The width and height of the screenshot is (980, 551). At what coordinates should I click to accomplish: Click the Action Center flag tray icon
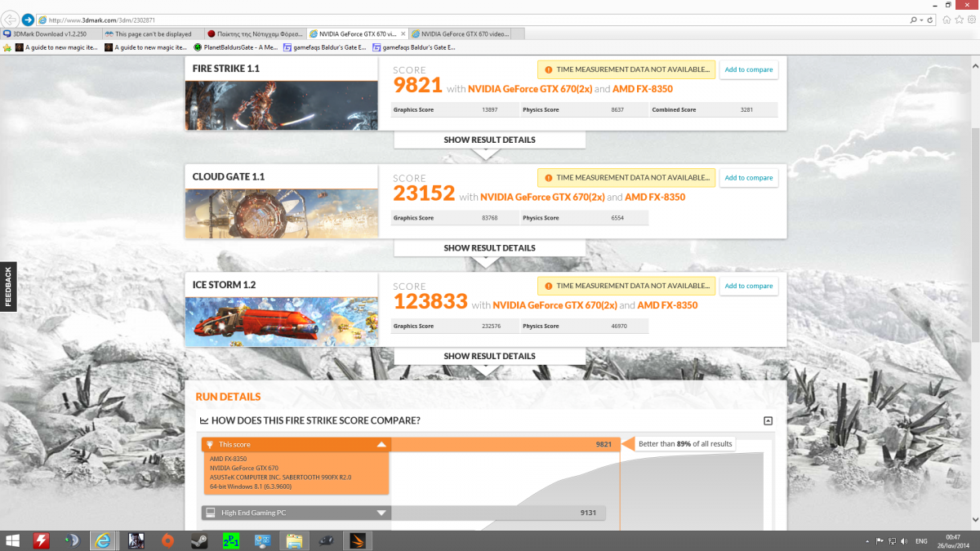coord(880,540)
